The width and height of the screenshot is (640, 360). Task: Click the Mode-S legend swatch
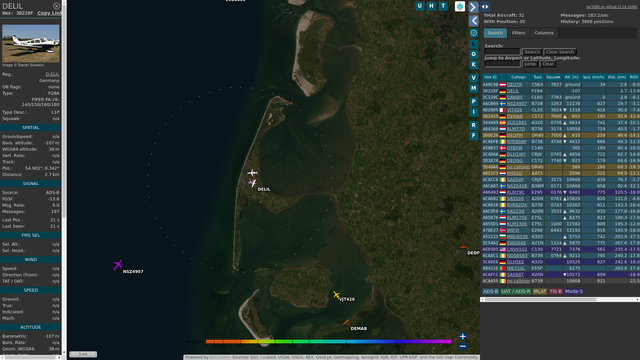(574, 291)
